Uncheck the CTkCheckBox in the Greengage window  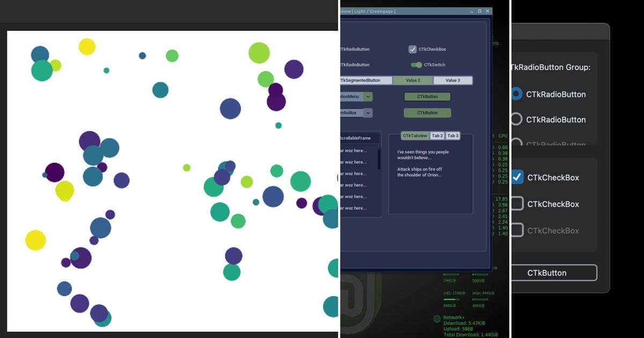point(413,49)
